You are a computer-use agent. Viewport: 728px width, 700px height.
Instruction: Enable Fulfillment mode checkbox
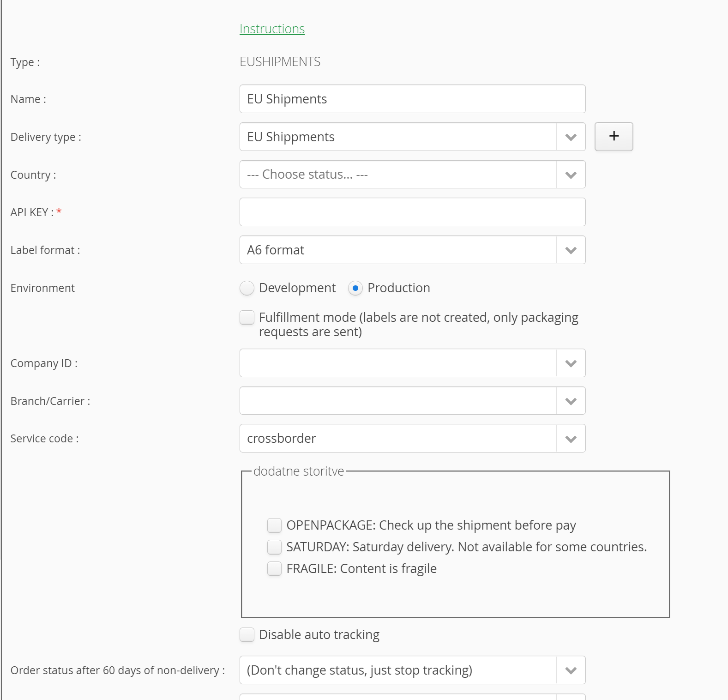(x=247, y=317)
